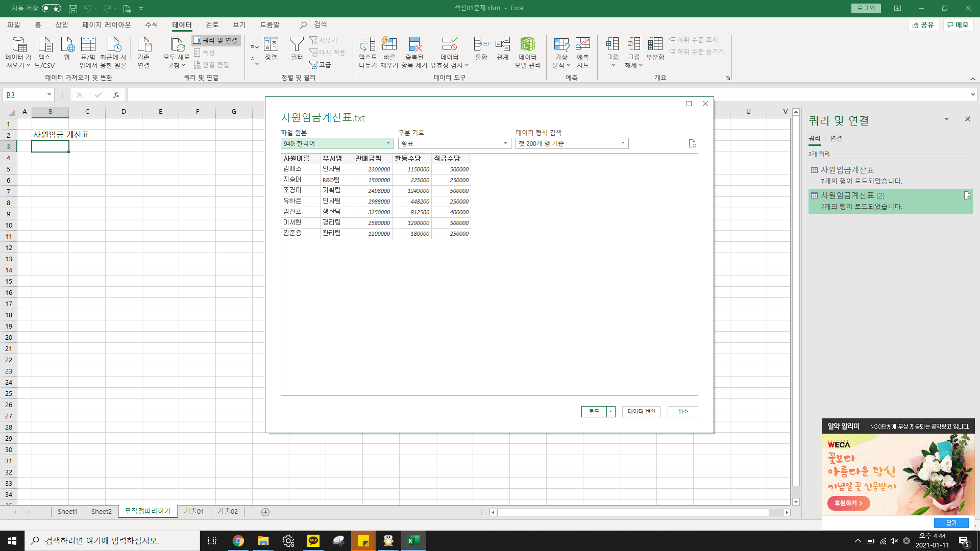Open the Formulas ribbon tab

click(x=151, y=24)
